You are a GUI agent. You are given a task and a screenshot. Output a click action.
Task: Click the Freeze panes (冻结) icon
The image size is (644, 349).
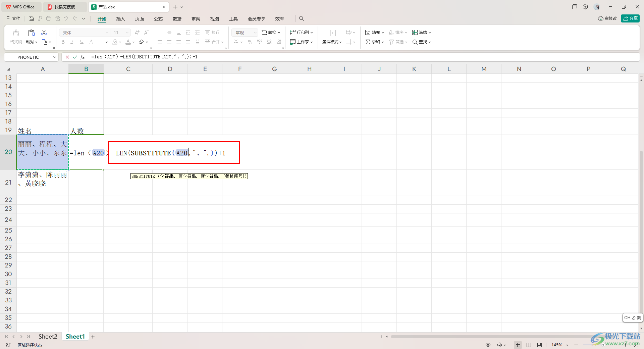(415, 33)
